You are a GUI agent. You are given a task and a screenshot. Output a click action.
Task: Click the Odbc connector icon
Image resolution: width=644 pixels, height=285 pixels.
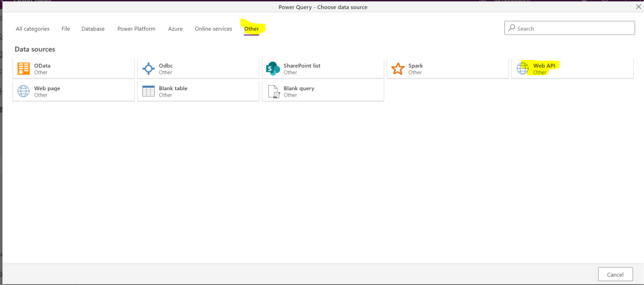149,69
